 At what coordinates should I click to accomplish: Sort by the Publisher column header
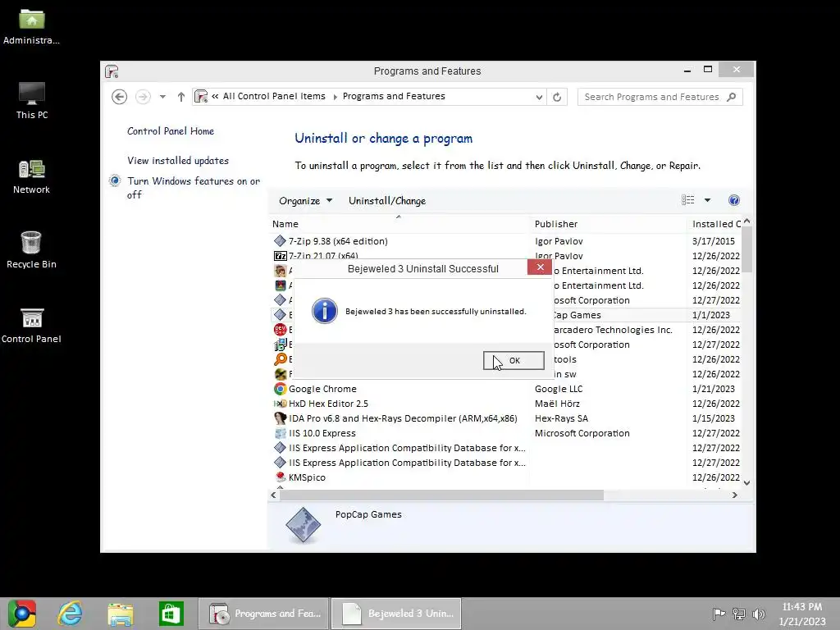coord(608,224)
